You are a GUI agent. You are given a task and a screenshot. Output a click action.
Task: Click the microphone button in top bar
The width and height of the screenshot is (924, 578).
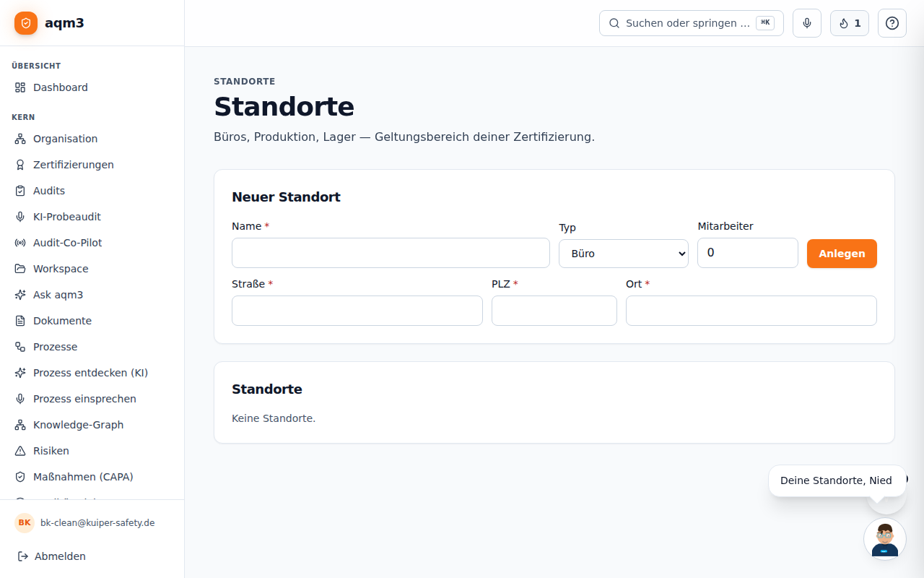807,23
